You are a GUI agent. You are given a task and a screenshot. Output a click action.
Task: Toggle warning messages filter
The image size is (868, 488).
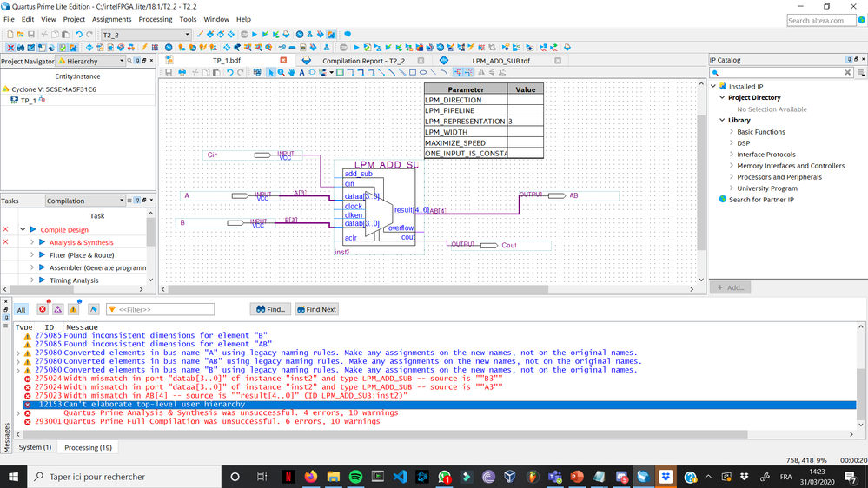coord(73,309)
